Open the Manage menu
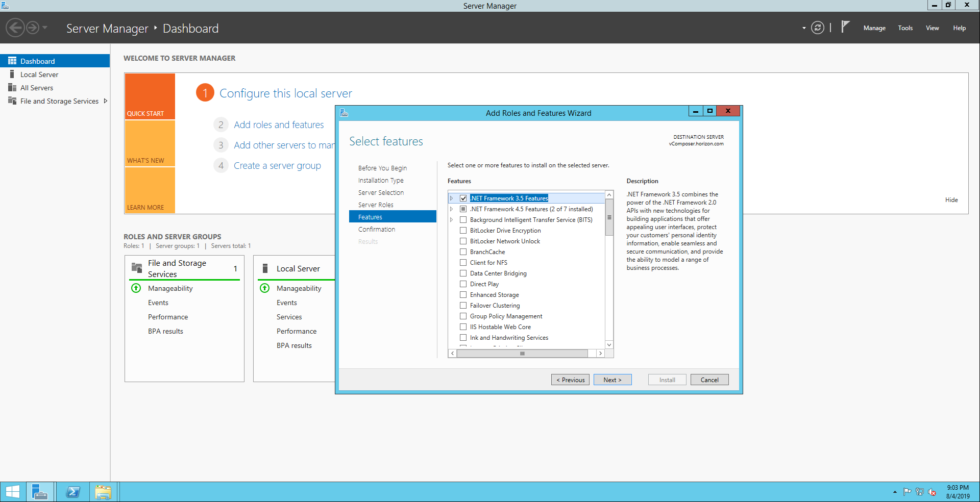The height and width of the screenshot is (502, 980). coord(874,28)
